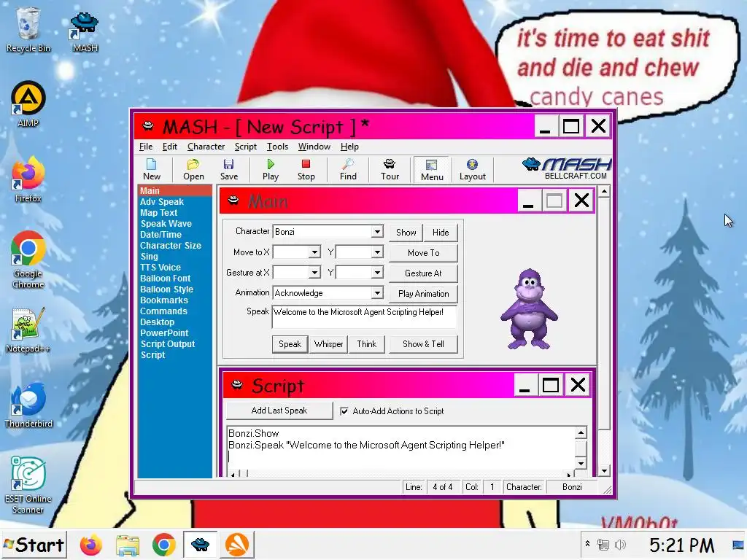Click the Whisper button
The height and width of the screenshot is (560, 747).
click(x=328, y=344)
